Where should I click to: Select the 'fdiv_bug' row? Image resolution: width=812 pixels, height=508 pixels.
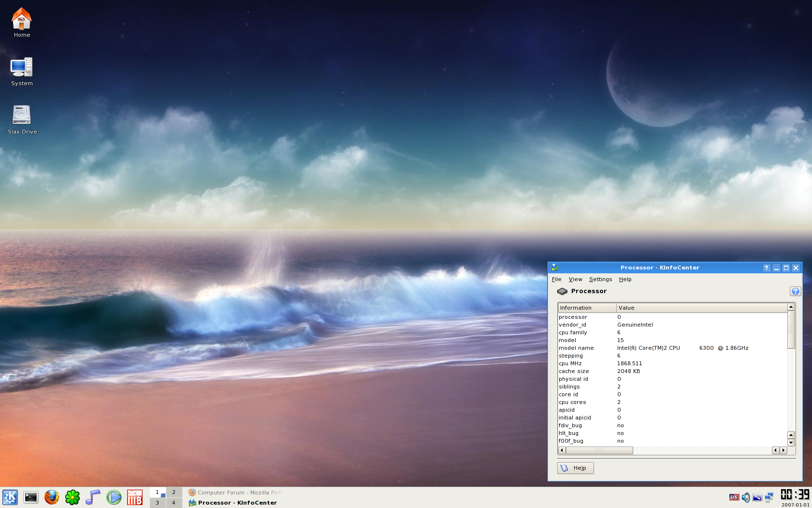pyautogui.click(x=673, y=425)
